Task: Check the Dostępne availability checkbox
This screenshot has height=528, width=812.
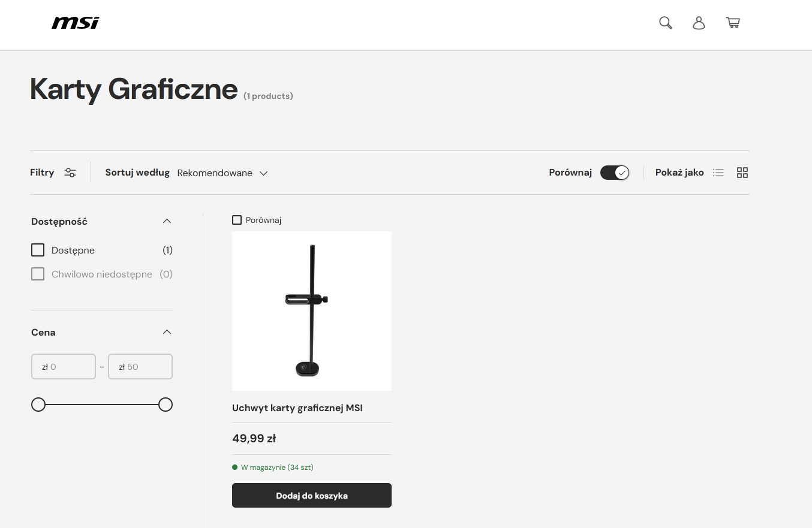Action: click(x=38, y=250)
